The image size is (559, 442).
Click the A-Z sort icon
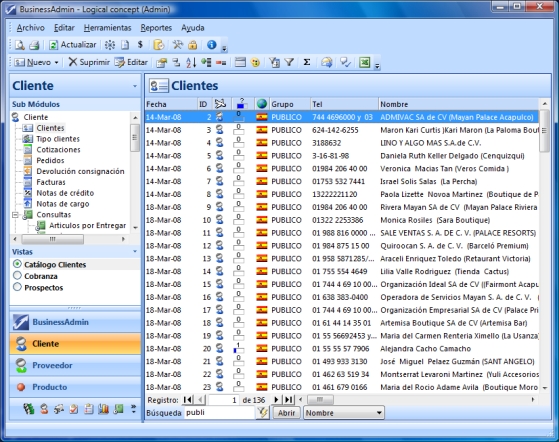coord(191,62)
